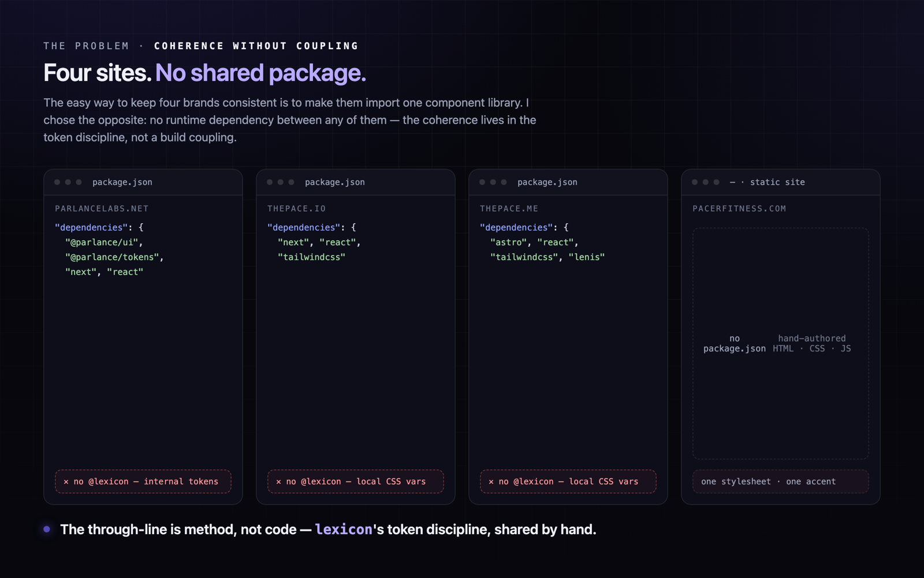Click the PARLANCELABS.NET label
This screenshot has height=578, width=924.
(x=102, y=209)
